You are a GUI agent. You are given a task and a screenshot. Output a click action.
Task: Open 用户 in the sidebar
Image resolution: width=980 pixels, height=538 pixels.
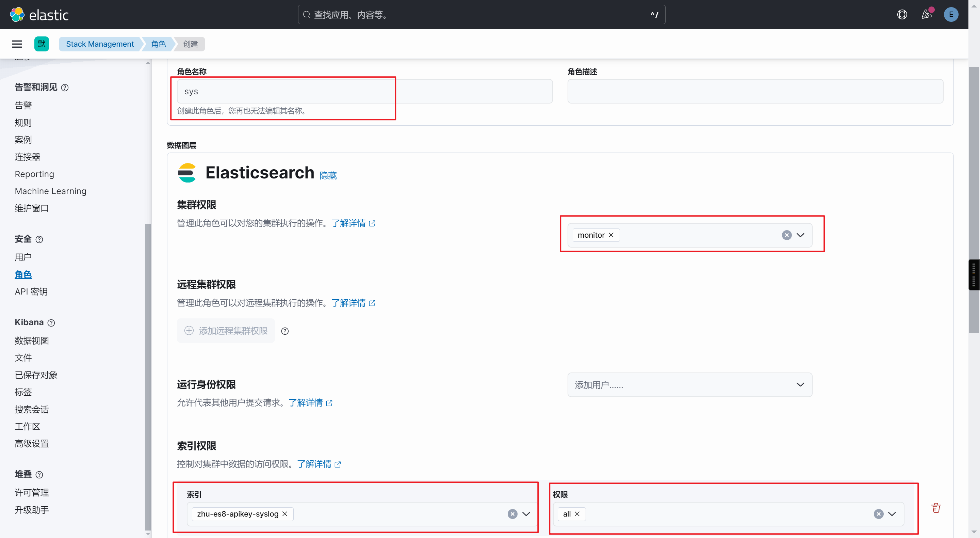click(x=23, y=257)
